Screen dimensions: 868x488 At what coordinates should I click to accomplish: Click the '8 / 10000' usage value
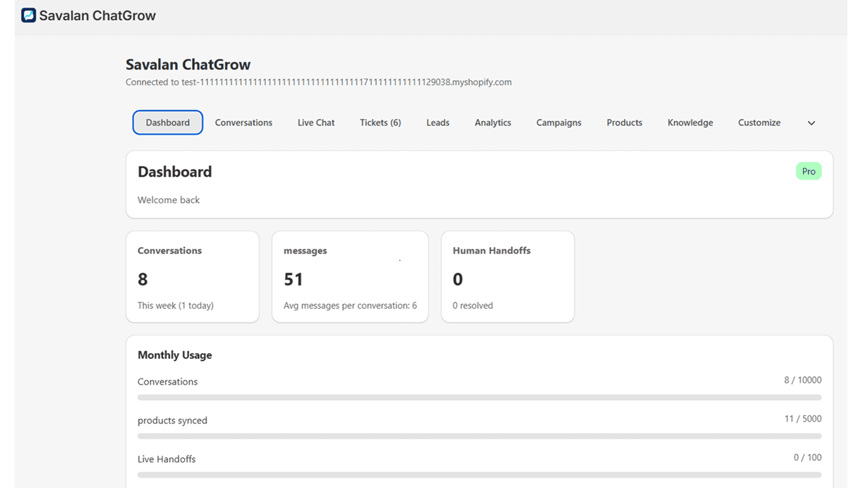pyautogui.click(x=802, y=380)
